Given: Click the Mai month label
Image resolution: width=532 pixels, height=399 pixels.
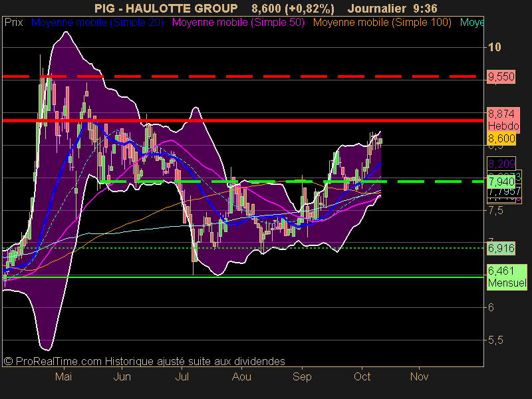Looking at the screenshot, I should (63, 376).
